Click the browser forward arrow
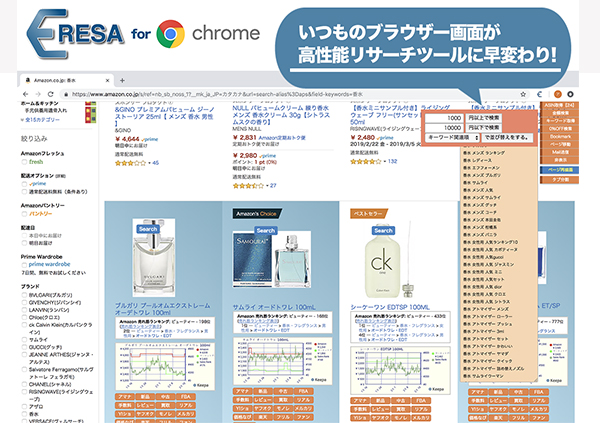The height and width of the screenshot is (423, 600). pos(38,94)
